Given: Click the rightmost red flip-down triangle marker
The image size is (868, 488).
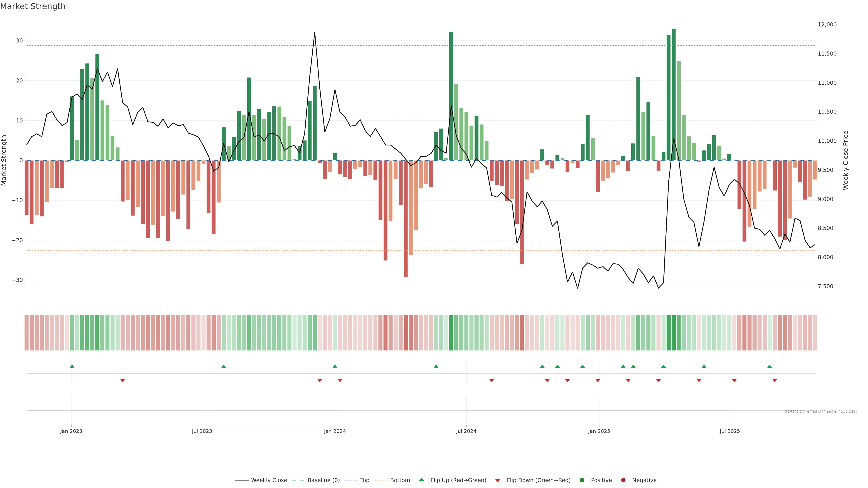Looking at the screenshot, I should pyautogui.click(x=775, y=380).
